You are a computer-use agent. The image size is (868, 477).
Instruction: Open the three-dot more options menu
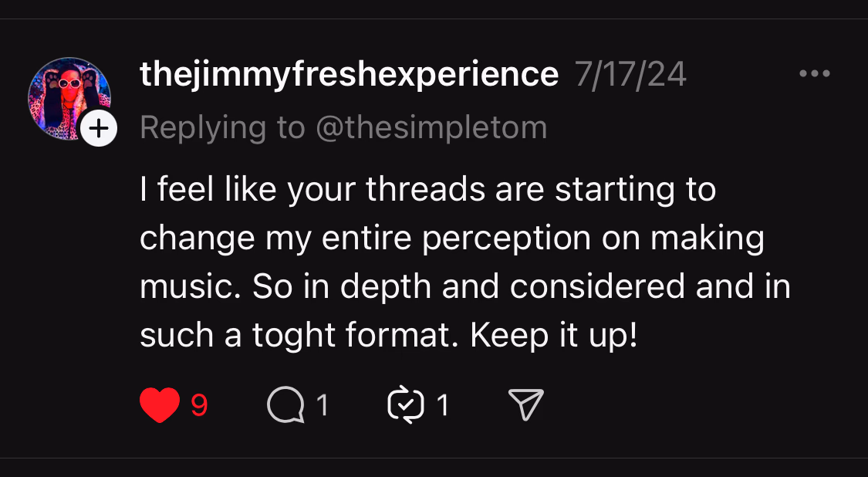814,75
